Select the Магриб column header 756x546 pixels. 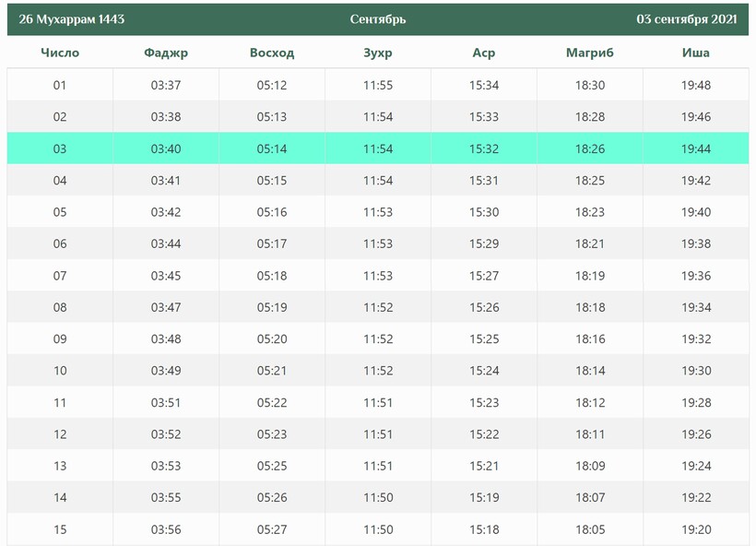(590, 53)
